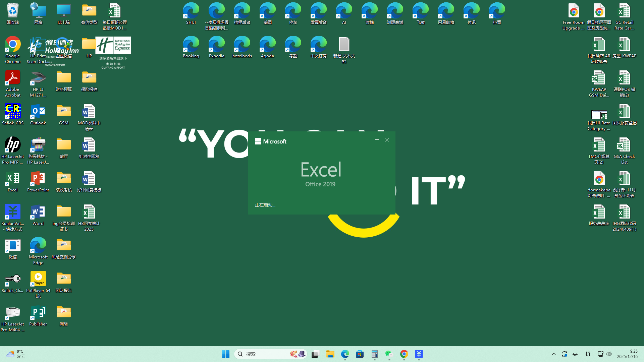The height and width of the screenshot is (362, 644).
Task: Click the Outlook desktop shortcut
Action: click(x=38, y=112)
